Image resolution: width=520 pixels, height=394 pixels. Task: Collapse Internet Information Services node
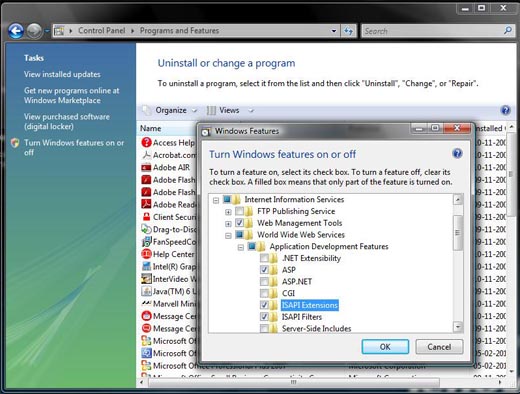216,200
